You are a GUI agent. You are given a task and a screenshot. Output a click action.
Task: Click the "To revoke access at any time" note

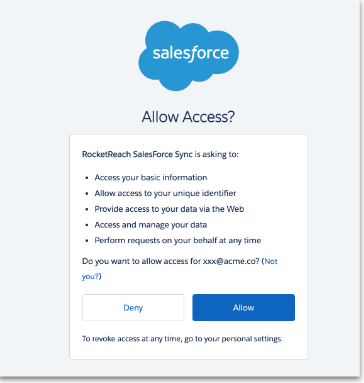[132, 339]
